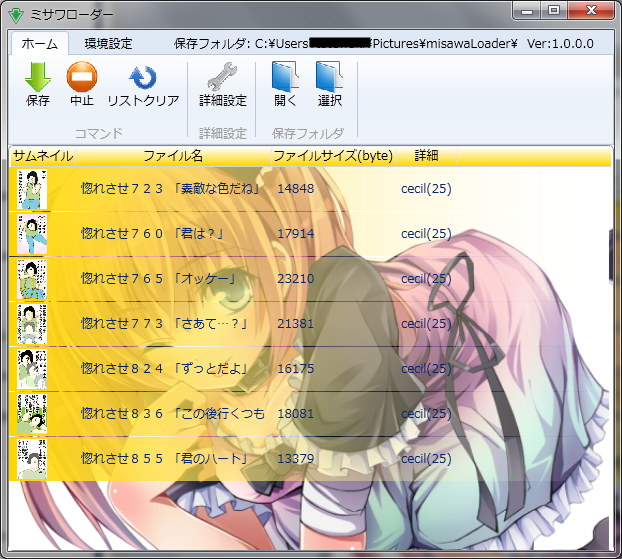622x559 pixels.
Task: Select thumbnail of 惚れさせ723 row
Action: coord(32,189)
